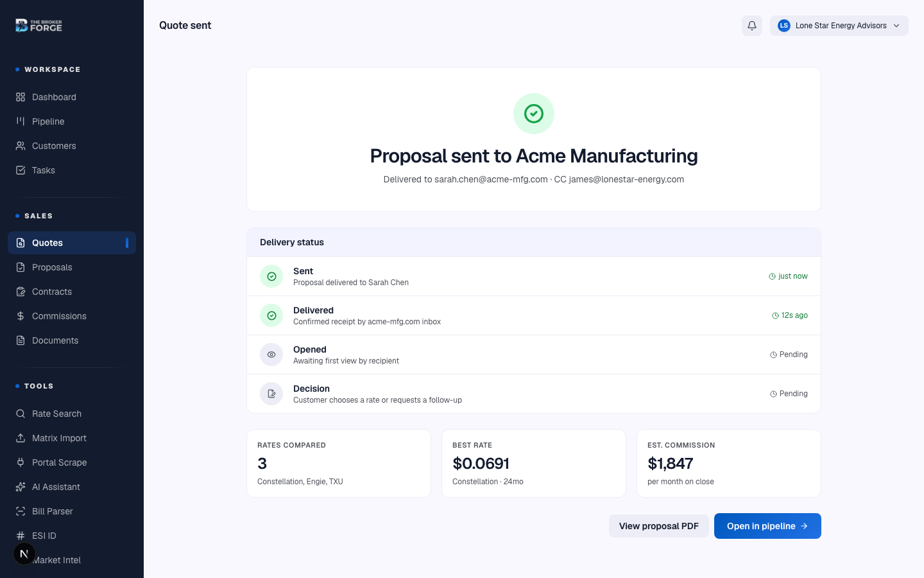The height and width of the screenshot is (578, 924).
Task: Click the Dashboard grid icon
Action: 21,97
